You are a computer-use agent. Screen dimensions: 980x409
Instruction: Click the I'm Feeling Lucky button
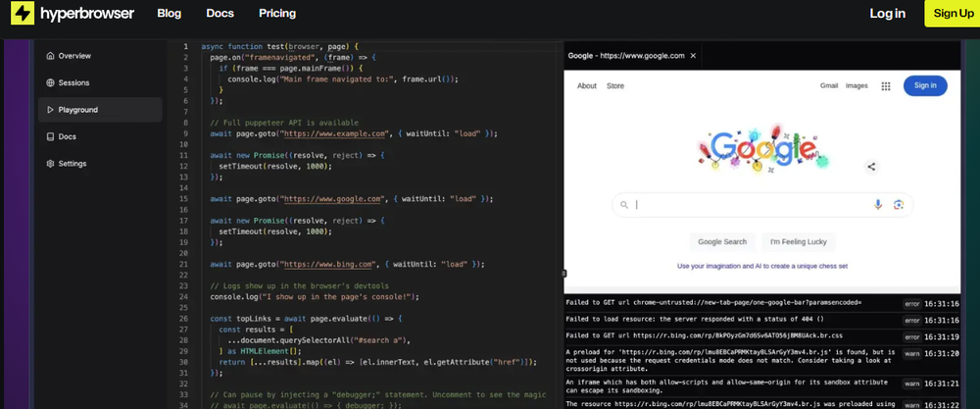point(798,242)
